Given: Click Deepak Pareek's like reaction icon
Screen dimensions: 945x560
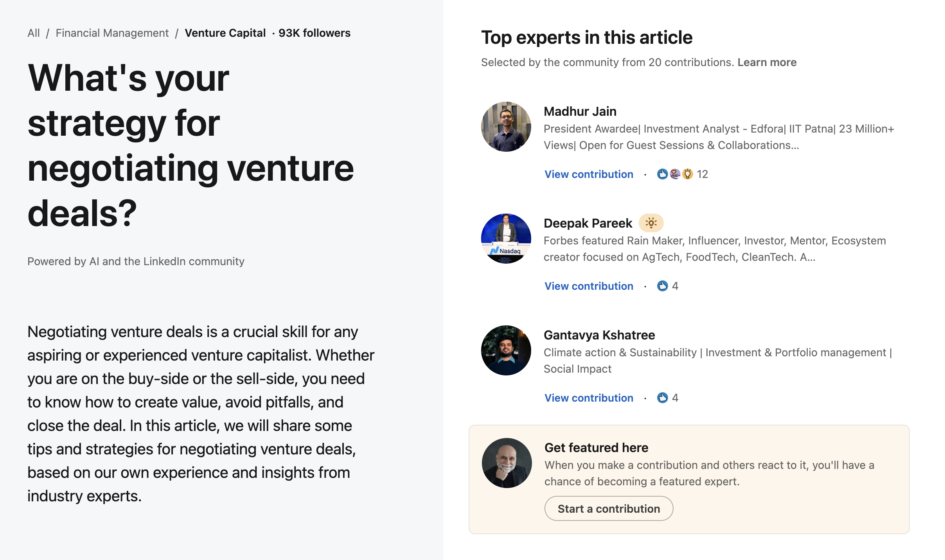Looking at the screenshot, I should click(662, 286).
